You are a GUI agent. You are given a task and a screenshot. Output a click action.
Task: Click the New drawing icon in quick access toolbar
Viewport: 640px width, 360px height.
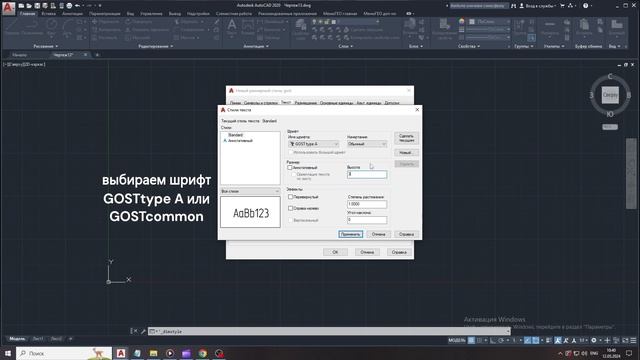[21, 6]
